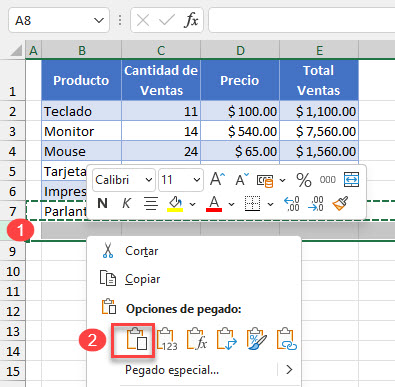Apply yellow fill color
This screenshot has width=395, height=387.
tap(175, 204)
